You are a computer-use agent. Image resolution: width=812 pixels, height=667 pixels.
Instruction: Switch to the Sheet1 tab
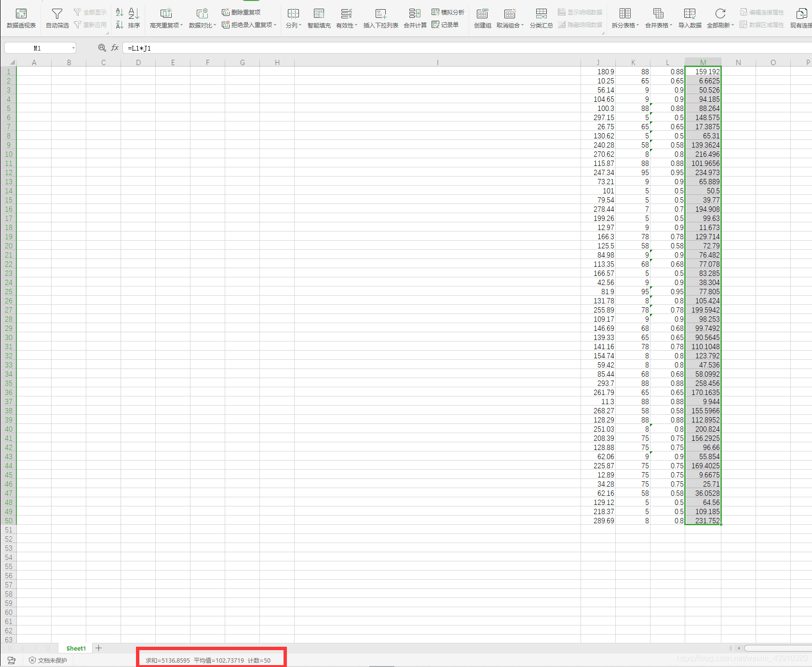point(76,648)
